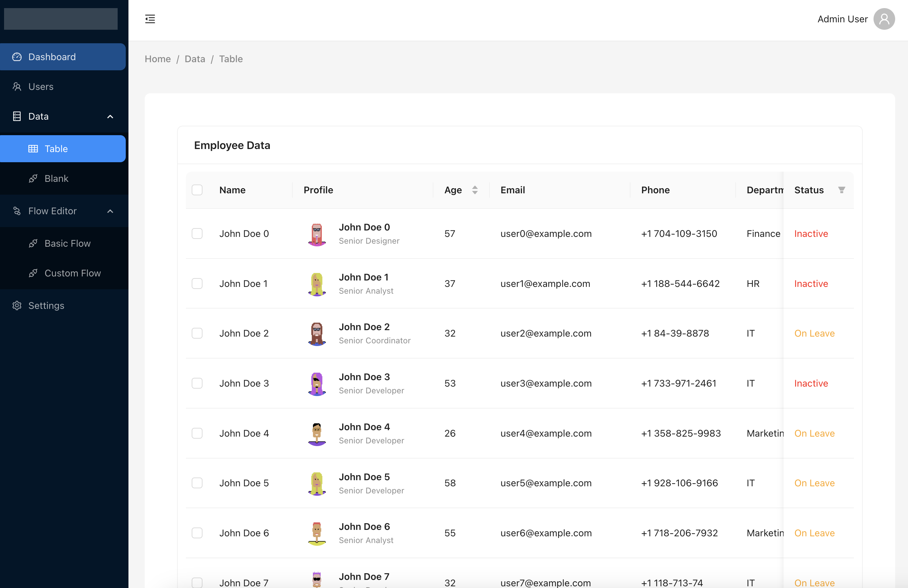The image size is (908, 588).
Task: Go to the Home breadcrumb link
Action: (x=158, y=59)
